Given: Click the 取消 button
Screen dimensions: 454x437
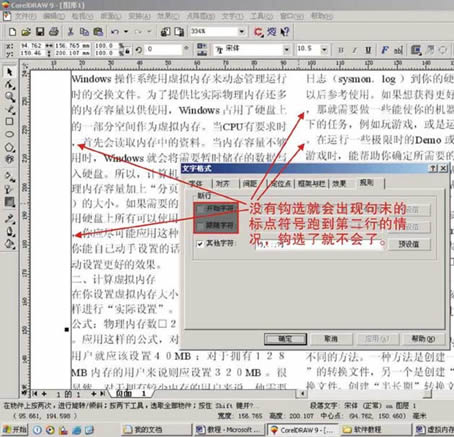Looking at the screenshot, I should pyautogui.click(x=331, y=339).
